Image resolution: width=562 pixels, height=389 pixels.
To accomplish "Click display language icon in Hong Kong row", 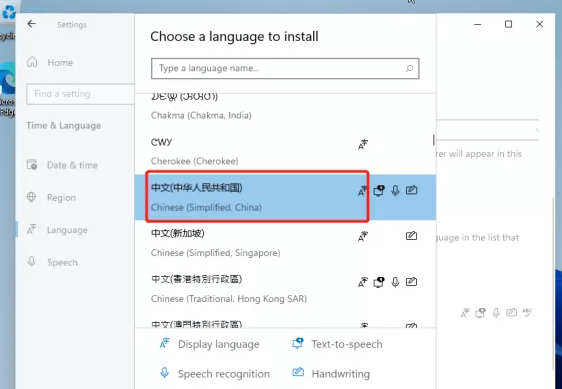I will (363, 282).
